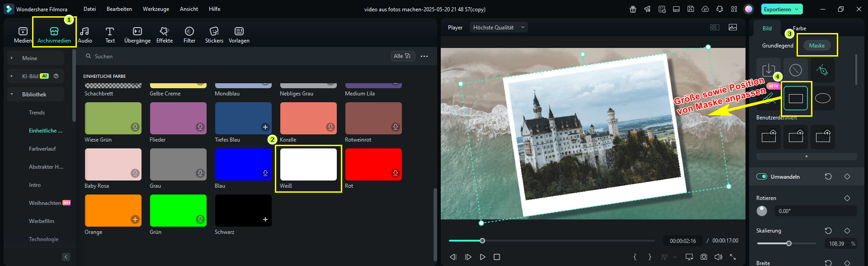Open the Datei menu
The width and height of the screenshot is (868, 266).
pyautogui.click(x=90, y=9)
